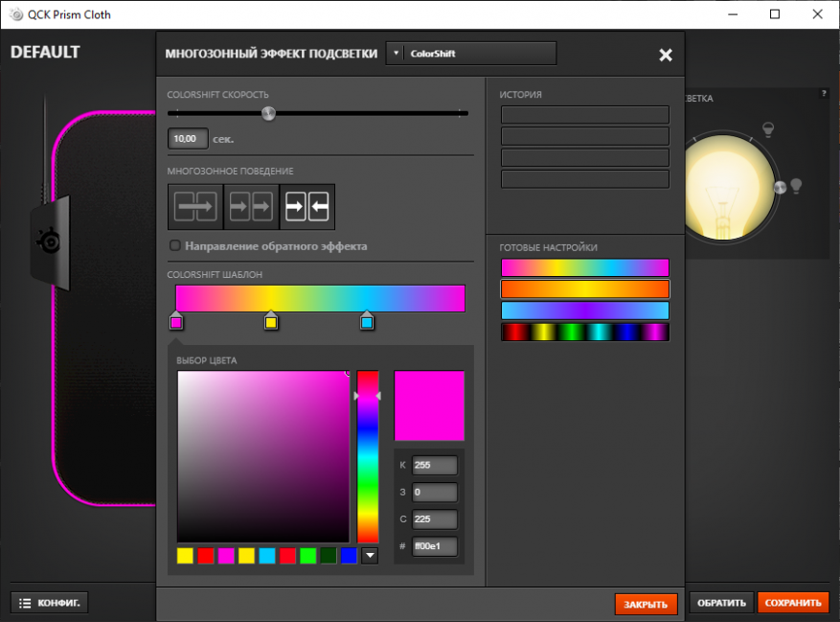Click the blue (С) value field
The width and height of the screenshot is (840, 622).
tap(435, 519)
